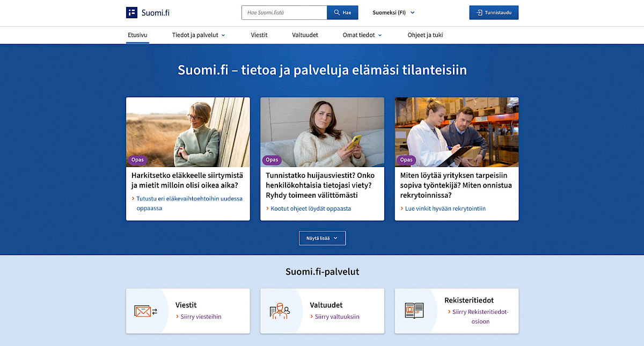Expand Näytä lisää to show more

tap(322, 238)
